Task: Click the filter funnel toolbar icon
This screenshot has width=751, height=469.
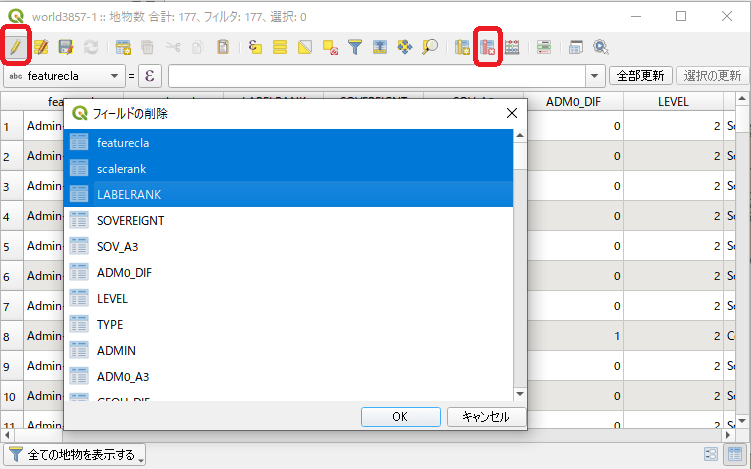Action: 355,47
